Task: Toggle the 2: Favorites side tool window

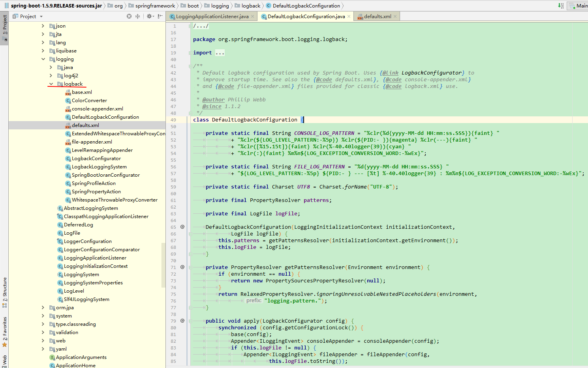Action: tap(4, 332)
